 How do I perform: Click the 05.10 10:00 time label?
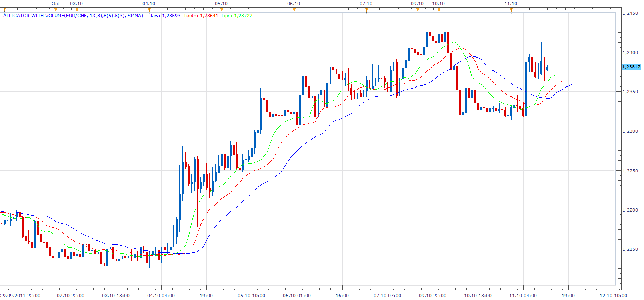251,296
